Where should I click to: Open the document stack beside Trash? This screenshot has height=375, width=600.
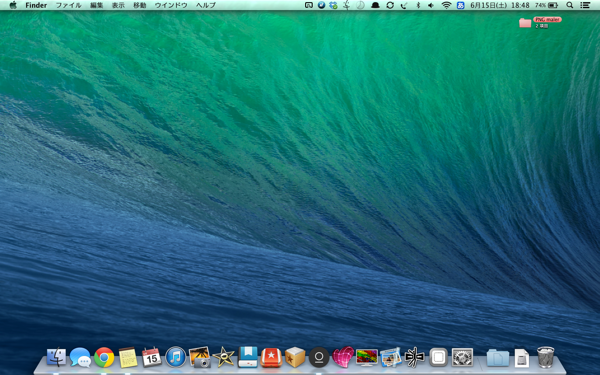click(522, 358)
